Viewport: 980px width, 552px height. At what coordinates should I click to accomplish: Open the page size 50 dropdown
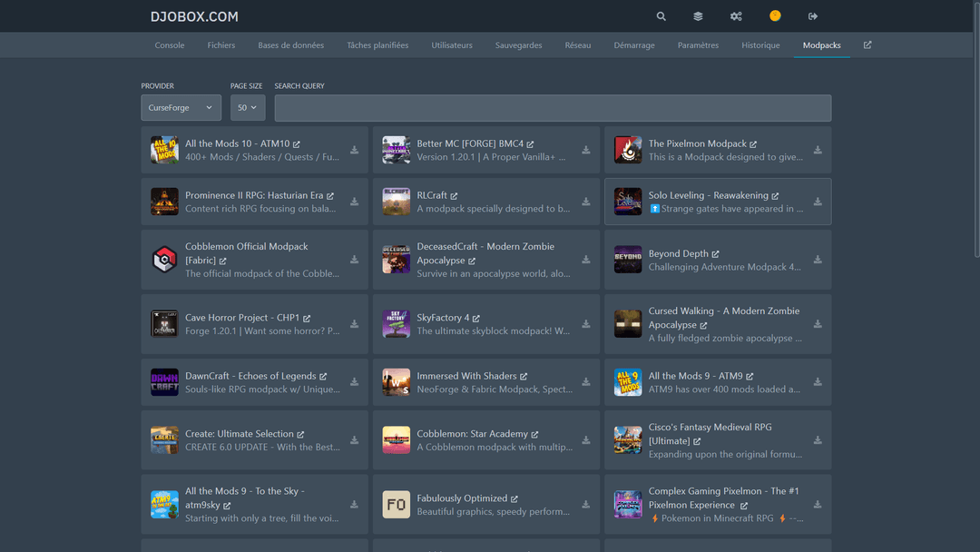pos(248,107)
